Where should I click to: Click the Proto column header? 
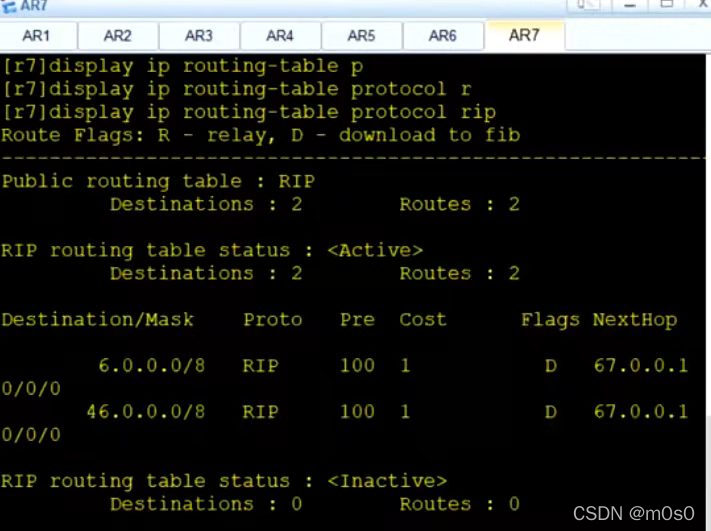click(273, 320)
